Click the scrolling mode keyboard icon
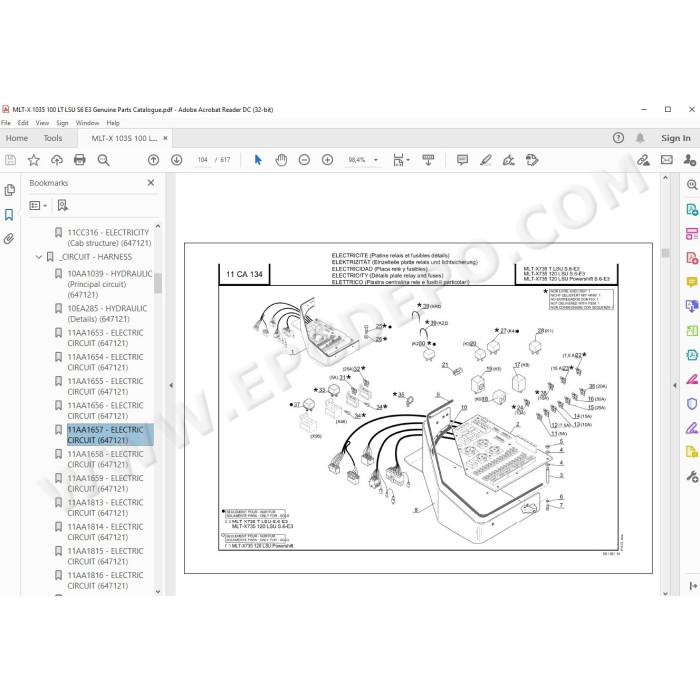The width and height of the screenshot is (700, 700). [428, 160]
